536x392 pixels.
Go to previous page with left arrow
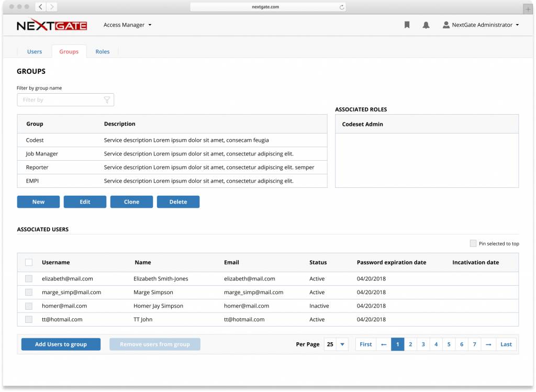coord(384,344)
